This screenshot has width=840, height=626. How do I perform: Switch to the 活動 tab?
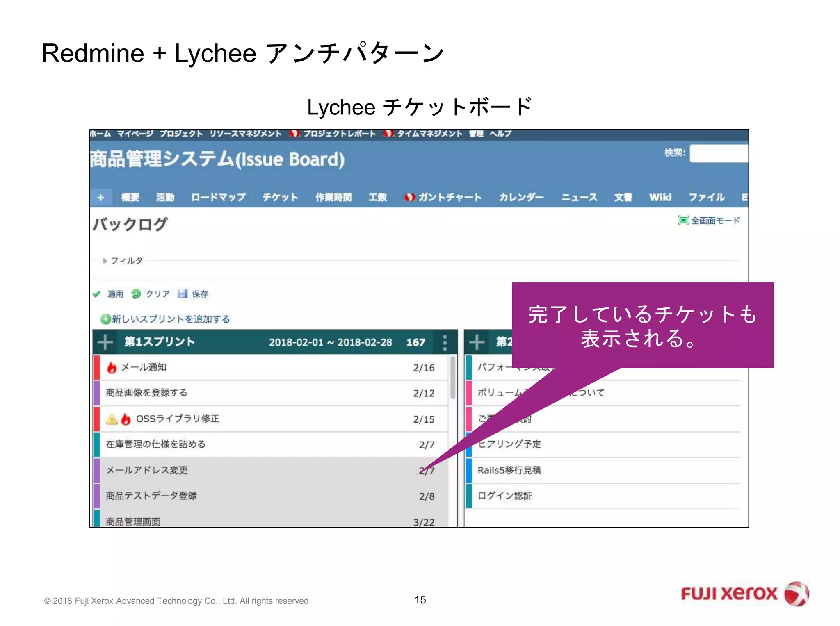click(165, 198)
